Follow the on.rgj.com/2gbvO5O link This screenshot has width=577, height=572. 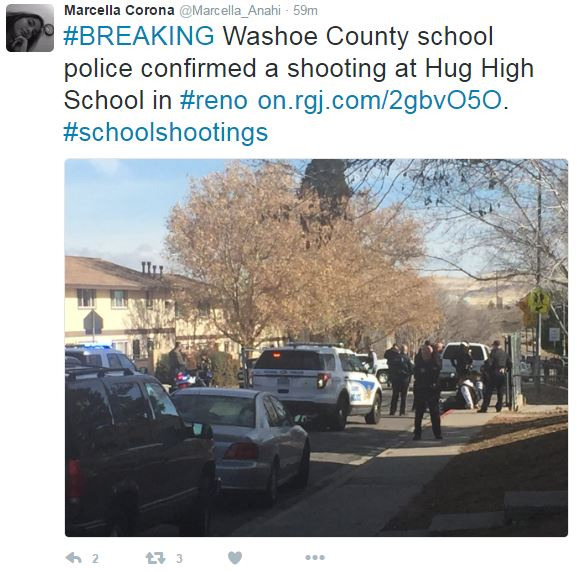pyautogui.click(x=380, y=100)
